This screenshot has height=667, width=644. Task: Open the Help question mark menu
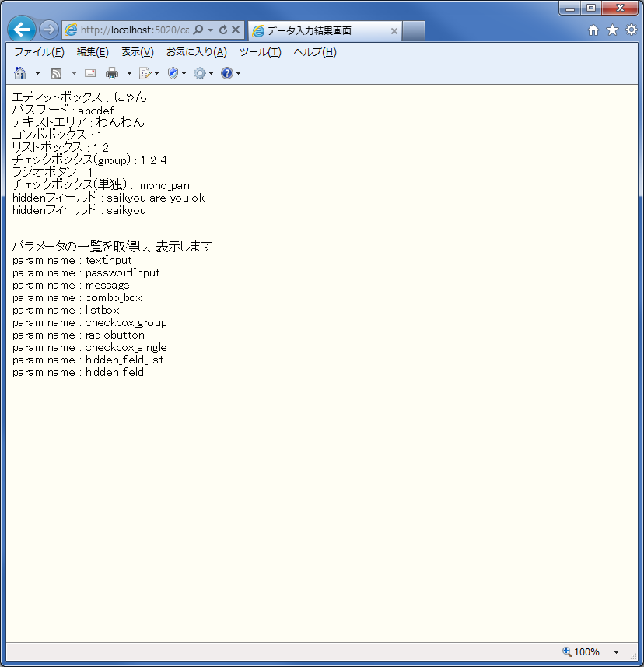tap(231, 73)
